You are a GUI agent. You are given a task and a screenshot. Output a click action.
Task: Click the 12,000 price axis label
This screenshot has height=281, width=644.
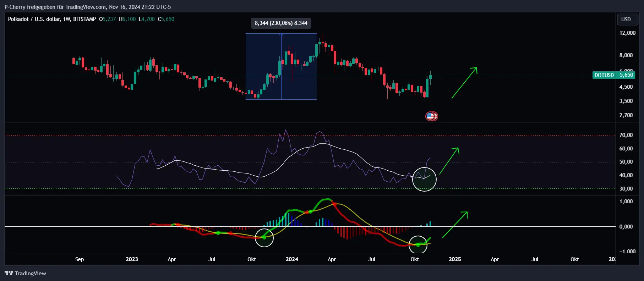click(627, 33)
